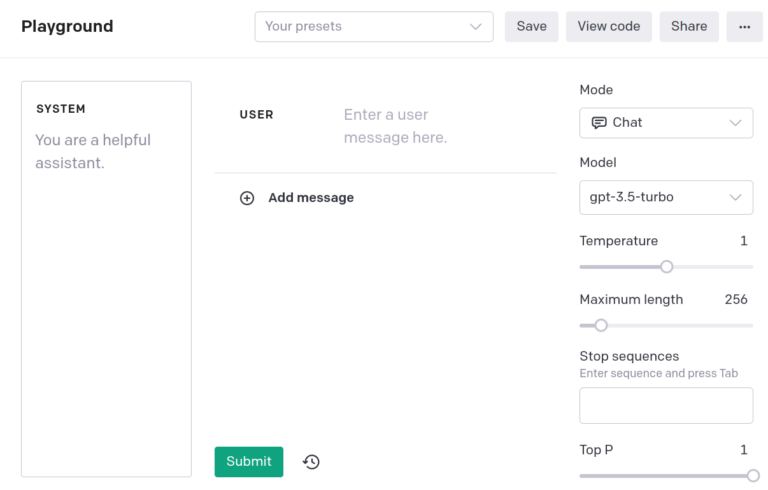Open the three-dot more options menu

[x=744, y=26]
